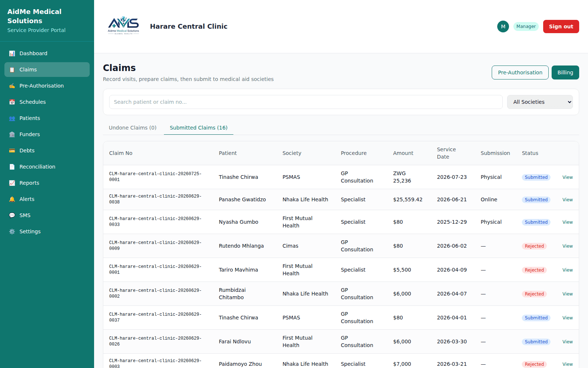This screenshot has height=368, width=588.
Task: Click claim number ending 20260725-0001
Action: click(x=155, y=177)
